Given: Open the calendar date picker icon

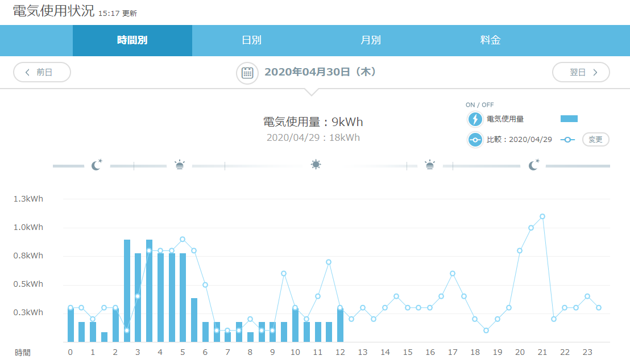Looking at the screenshot, I should click(x=247, y=73).
